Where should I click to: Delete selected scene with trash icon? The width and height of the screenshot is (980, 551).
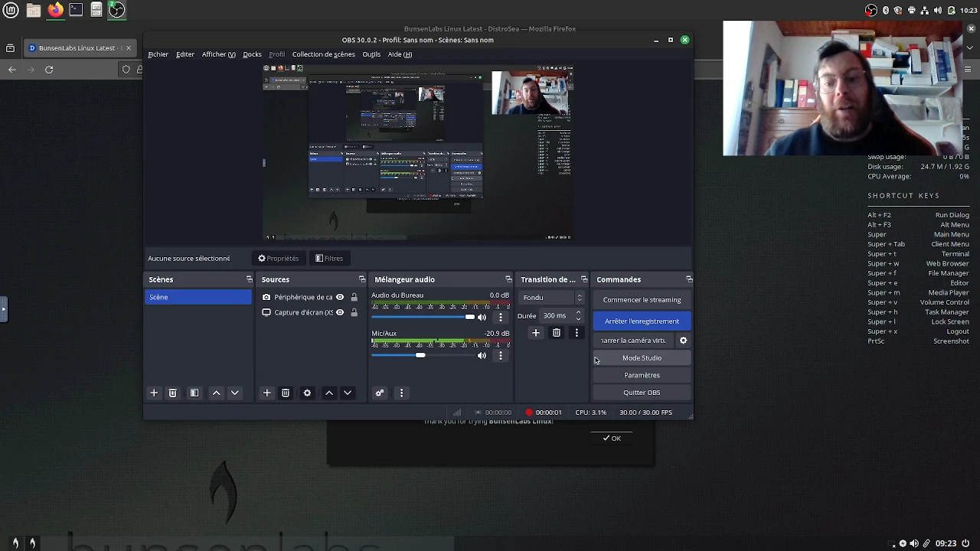(172, 393)
